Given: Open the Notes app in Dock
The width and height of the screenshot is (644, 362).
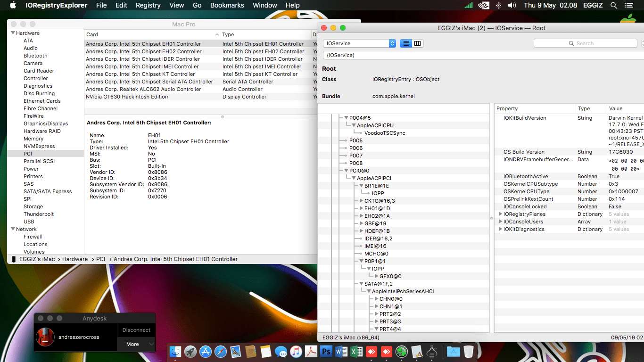Looking at the screenshot, I should click(x=266, y=352).
